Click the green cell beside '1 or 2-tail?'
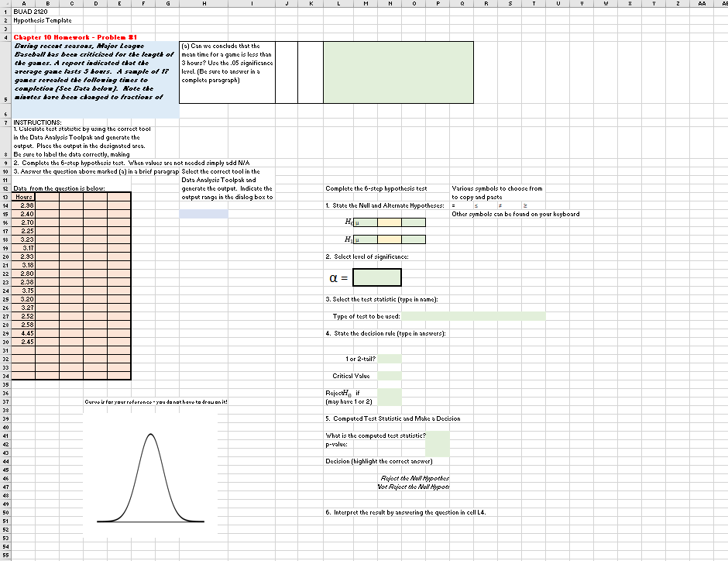The image size is (728, 561). tap(390, 359)
